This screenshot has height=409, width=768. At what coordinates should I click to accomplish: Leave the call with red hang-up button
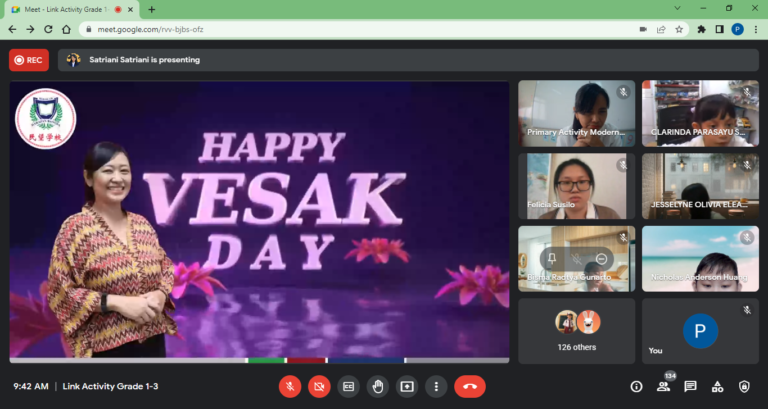(470, 386)
